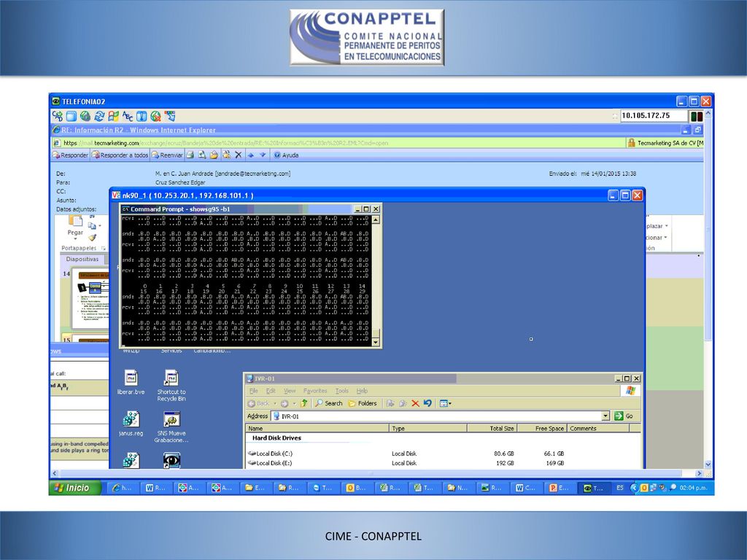The image size is (747, 560).
Task: Click Folders in IVR-01 explorer toolbar
Action: [x=363, y=403]
